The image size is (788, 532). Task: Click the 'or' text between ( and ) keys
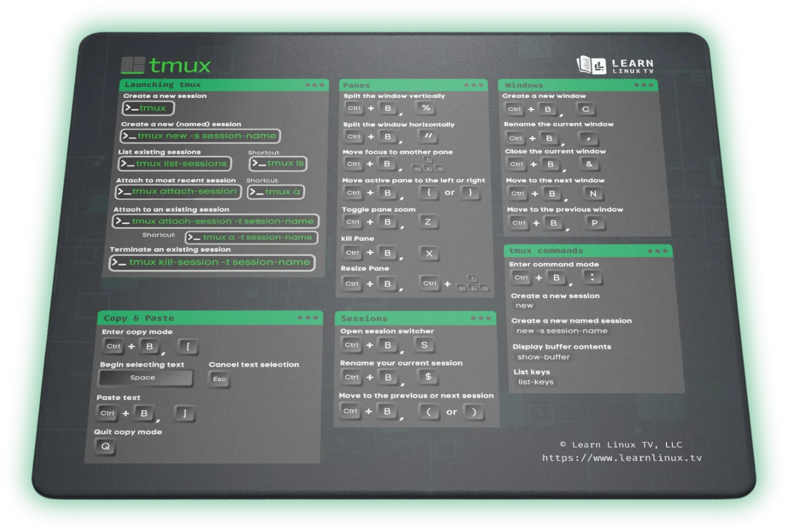click(451, 412)
